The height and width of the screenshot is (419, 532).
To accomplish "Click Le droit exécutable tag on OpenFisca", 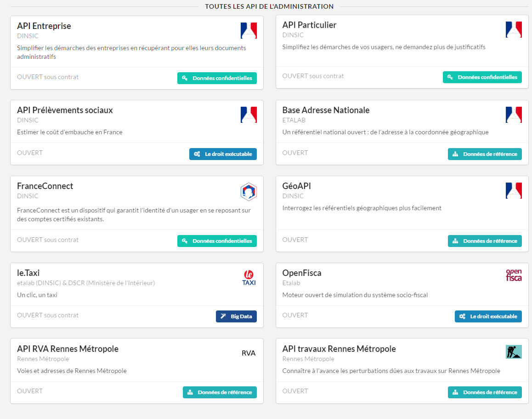I will click(x=488, y=316).
